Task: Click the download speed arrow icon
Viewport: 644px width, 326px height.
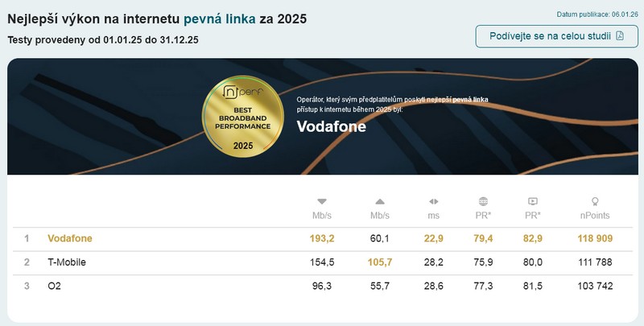Action: tap(322, 201)
